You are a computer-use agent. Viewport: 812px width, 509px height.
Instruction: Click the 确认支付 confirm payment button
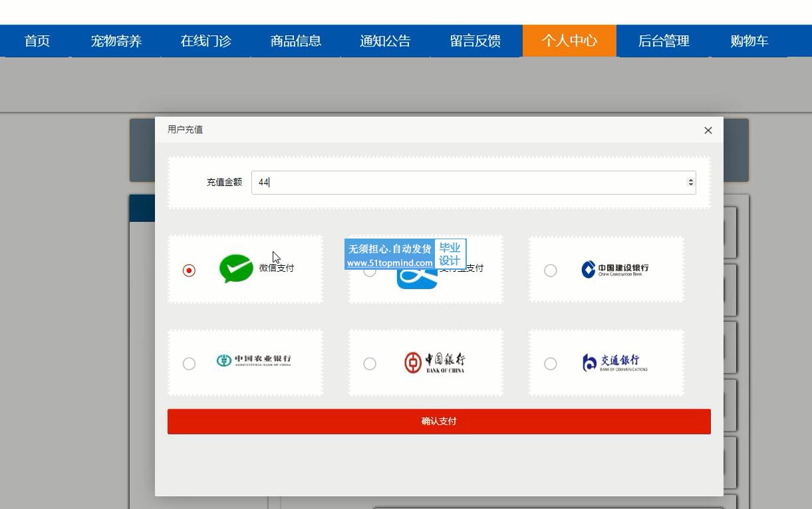439,421
